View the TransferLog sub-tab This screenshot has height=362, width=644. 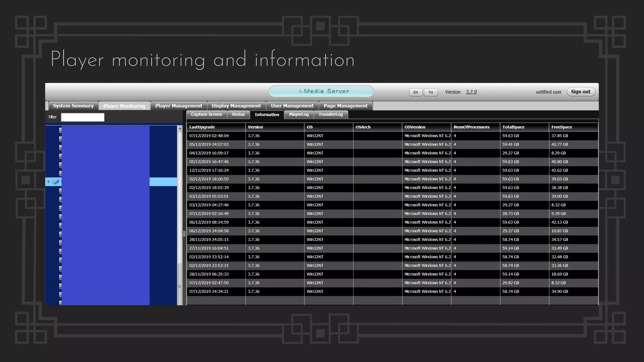pyautogui.click(x=330, y=114)
